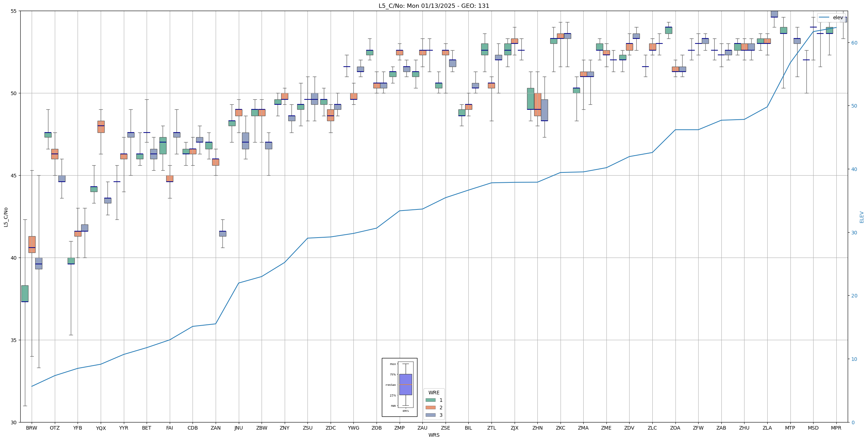Viewport: 868px width, 441px height.
Task: Click the 35 tick on the left axis
Action: pos(14,340)
